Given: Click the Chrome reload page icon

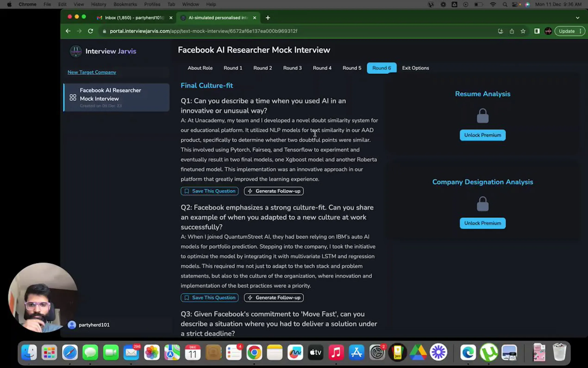Looking at the screenshot, I should [x=91, y=31].
